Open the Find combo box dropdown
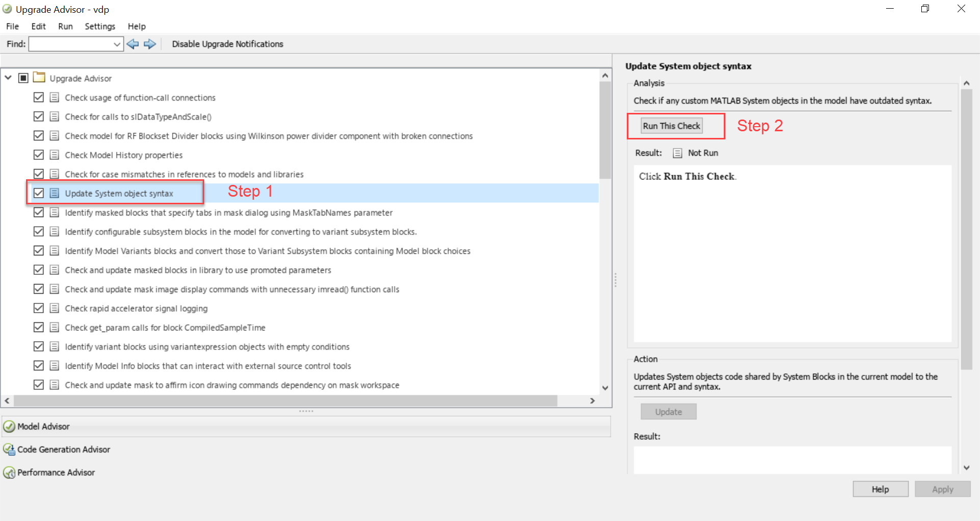This screenshot has height=521, width=980. (x=117, y=44)
